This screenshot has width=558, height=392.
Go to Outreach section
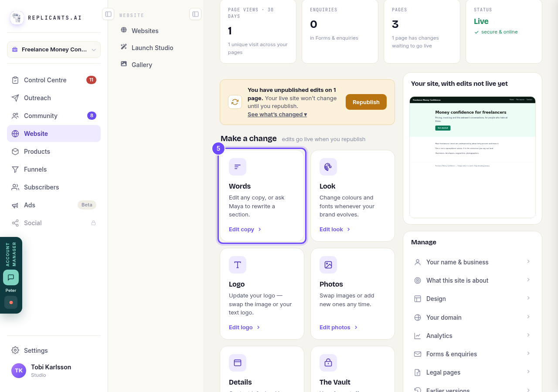coord(54,98)
